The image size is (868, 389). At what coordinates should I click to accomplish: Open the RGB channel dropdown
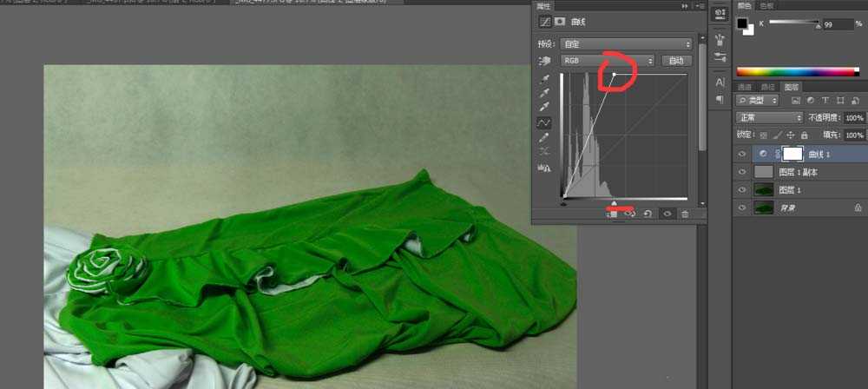coord(607,61)
